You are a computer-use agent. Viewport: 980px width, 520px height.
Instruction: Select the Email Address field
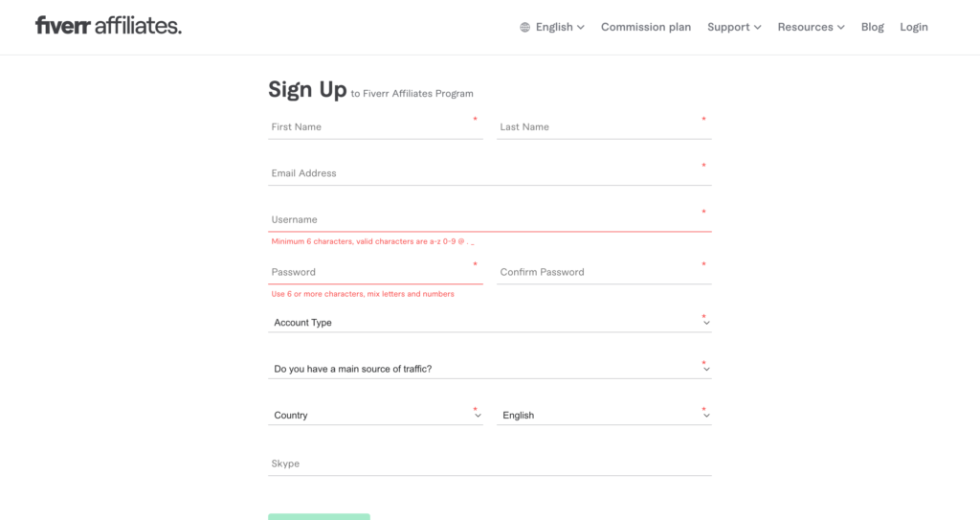[490, 173]
